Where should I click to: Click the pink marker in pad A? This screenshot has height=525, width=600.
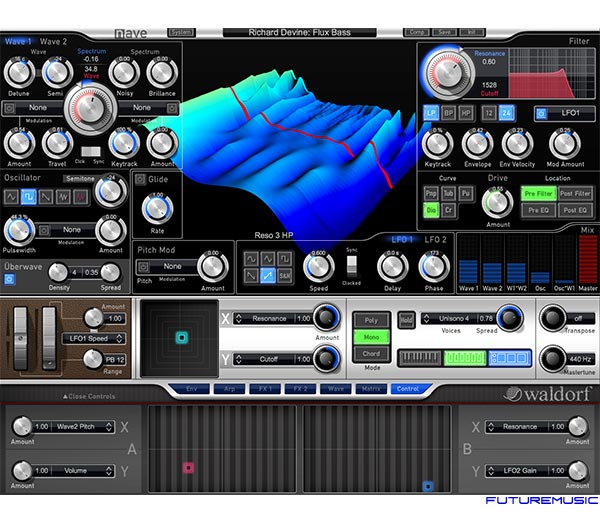(188, 468)
